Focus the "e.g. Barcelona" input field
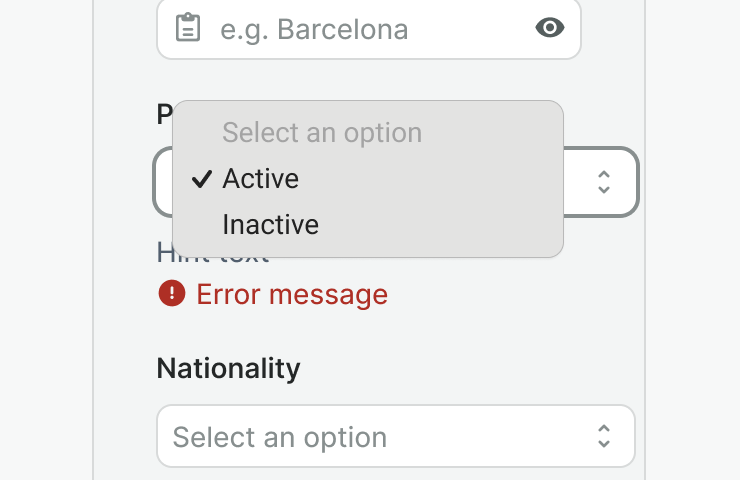 click(370, 29)
